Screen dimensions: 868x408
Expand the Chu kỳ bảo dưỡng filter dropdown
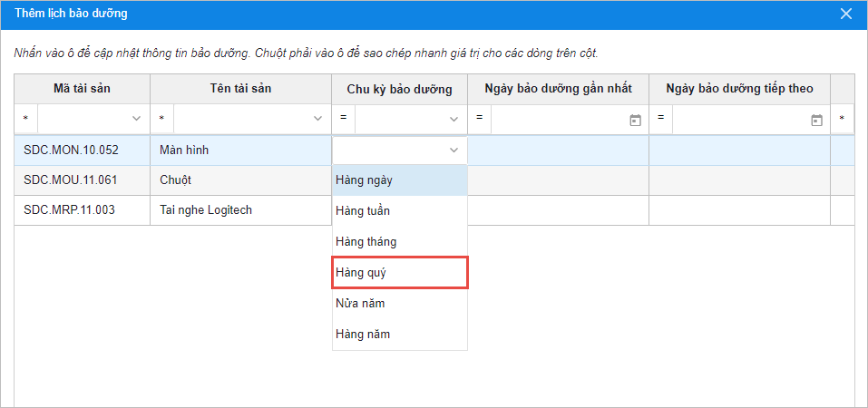point(454,119)
